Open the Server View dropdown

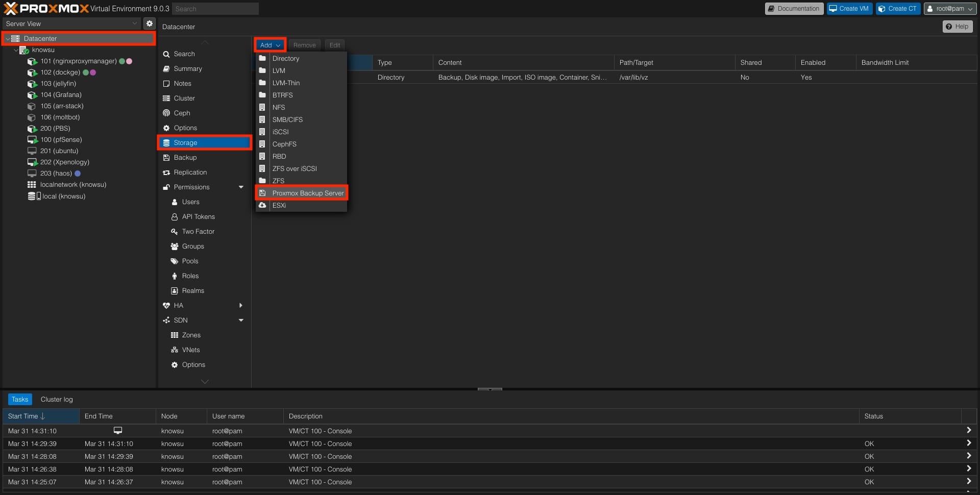coord(71,23)
